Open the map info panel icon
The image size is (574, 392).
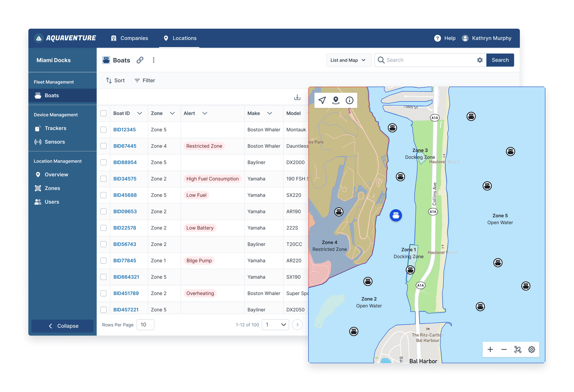(x=349, y=100)
